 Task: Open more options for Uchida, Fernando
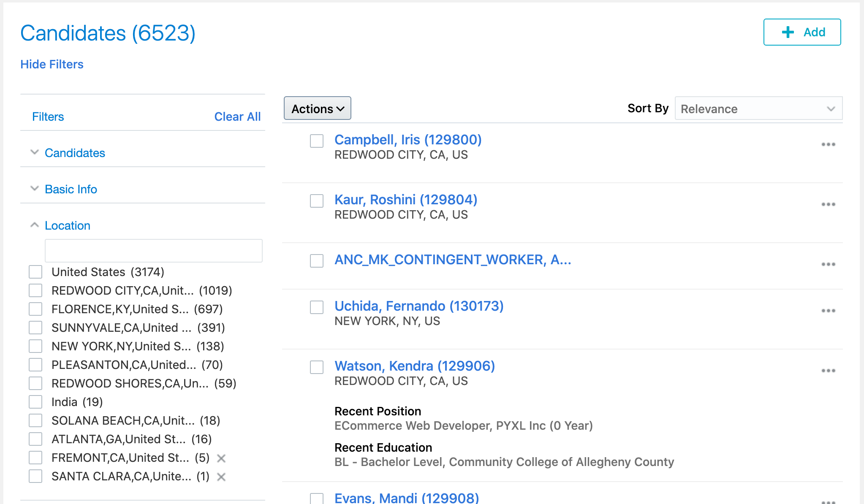point(828,311)
